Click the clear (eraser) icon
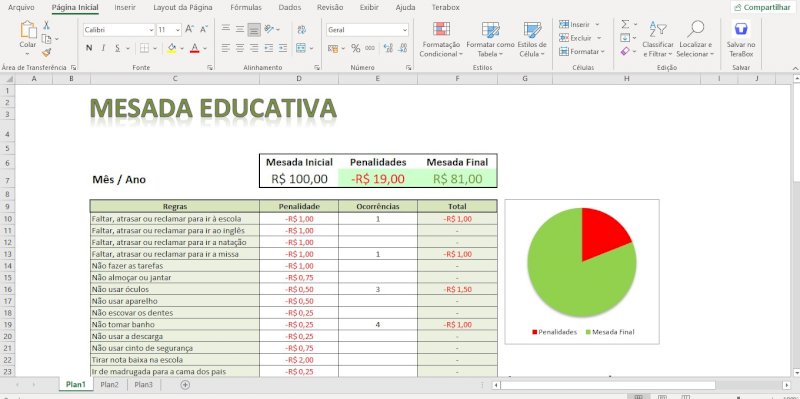The height and width of the screenshot is (399, 800). pyautogui.click(x=625, y=52)
